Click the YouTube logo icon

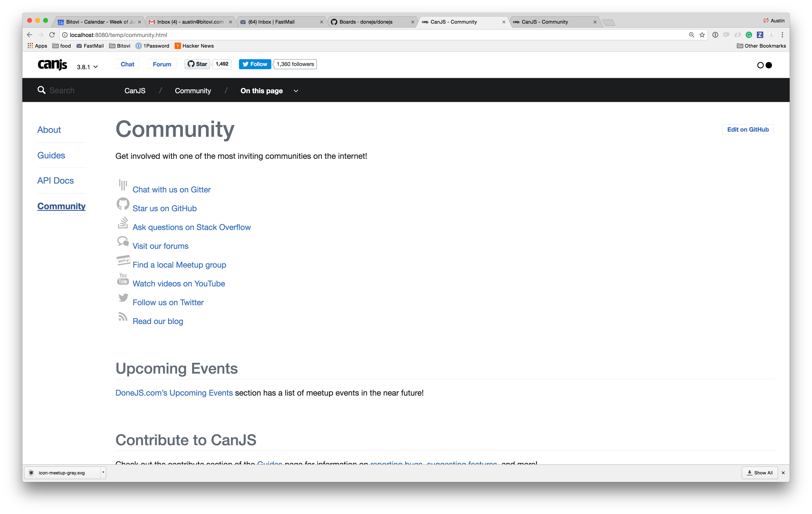(123, 279)
